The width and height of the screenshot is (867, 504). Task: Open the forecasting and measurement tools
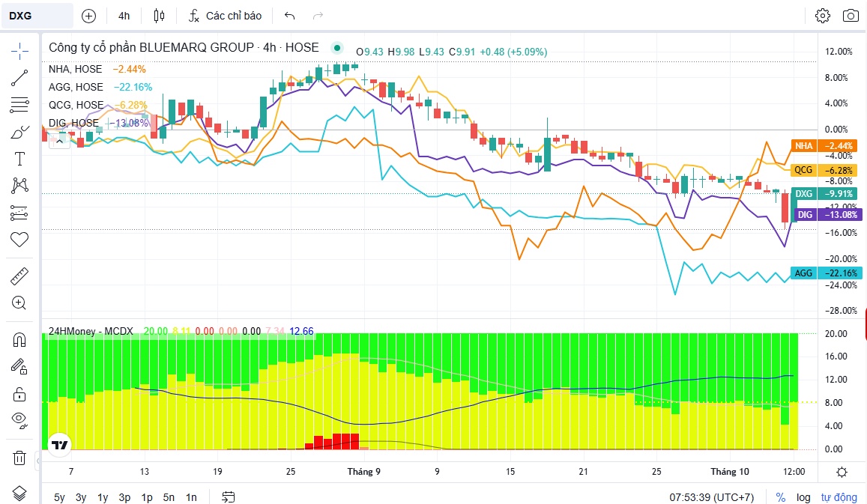pos(19,213)
